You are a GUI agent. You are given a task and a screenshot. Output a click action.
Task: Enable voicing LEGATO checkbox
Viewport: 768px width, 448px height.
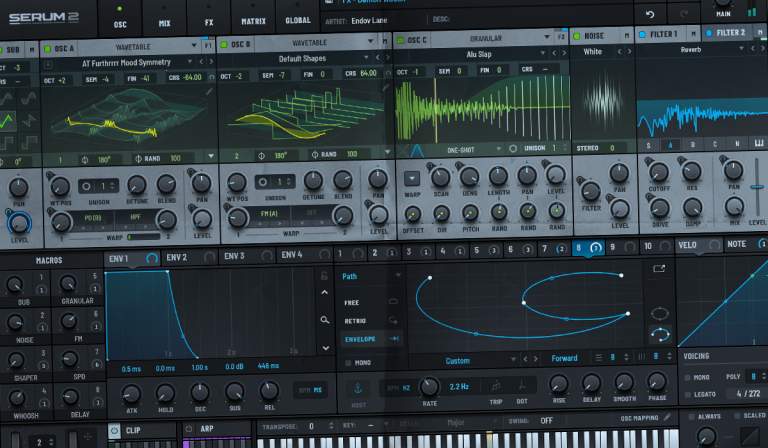click(x=687, y=395)
